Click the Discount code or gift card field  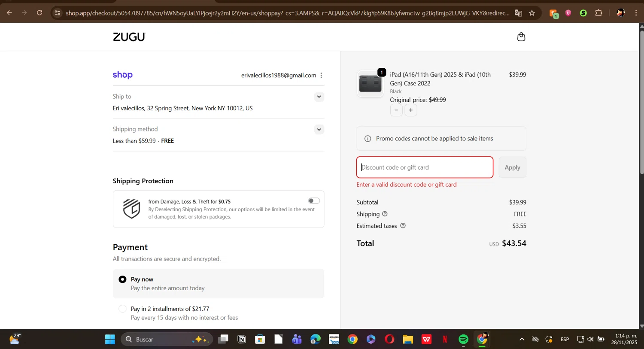425,167
